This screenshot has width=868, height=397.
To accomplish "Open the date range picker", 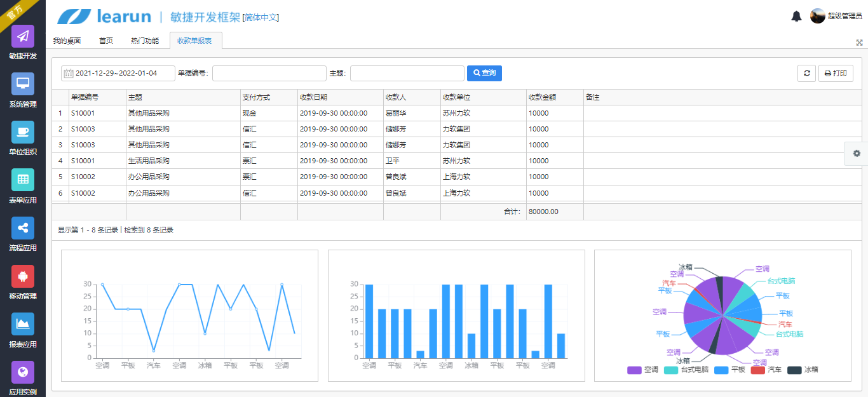I will click(118, 72).
